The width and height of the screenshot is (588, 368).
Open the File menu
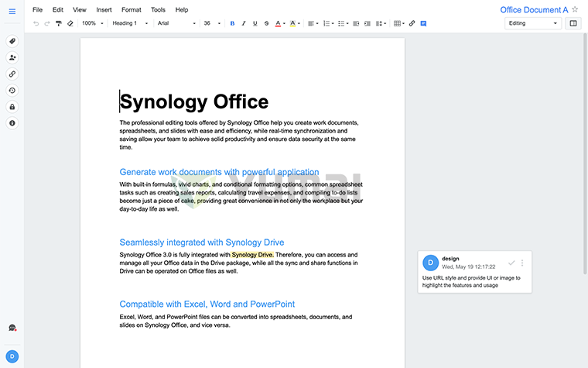pos(37,10)
